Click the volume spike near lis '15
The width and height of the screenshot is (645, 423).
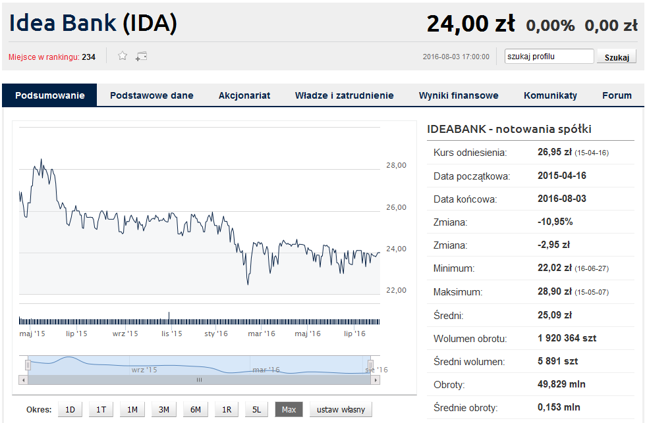(169, 316)
